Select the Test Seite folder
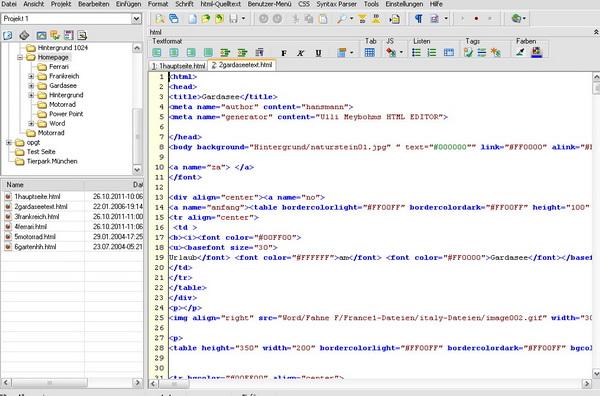Image resolution: width=600 pixels, height=396 pixels. point(41,152)
